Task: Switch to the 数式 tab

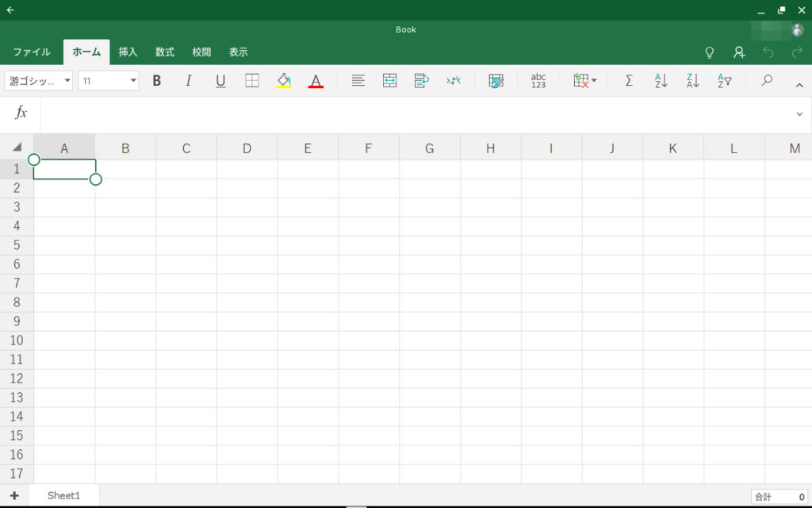Action: 165,52
